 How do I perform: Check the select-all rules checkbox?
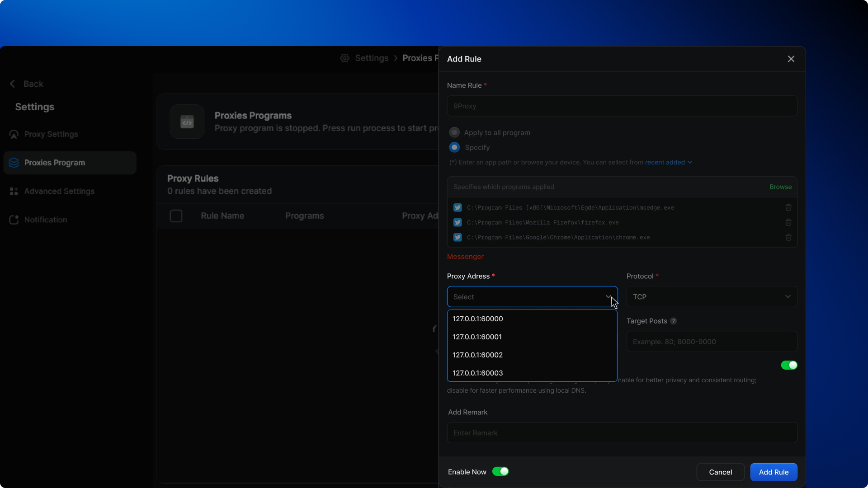coord(176,216)
